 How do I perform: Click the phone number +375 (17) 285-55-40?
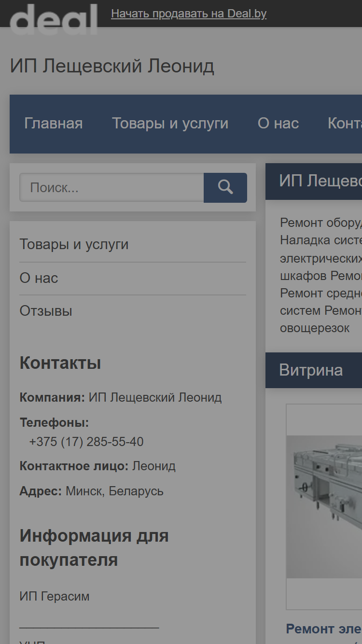tap(86, 442)
